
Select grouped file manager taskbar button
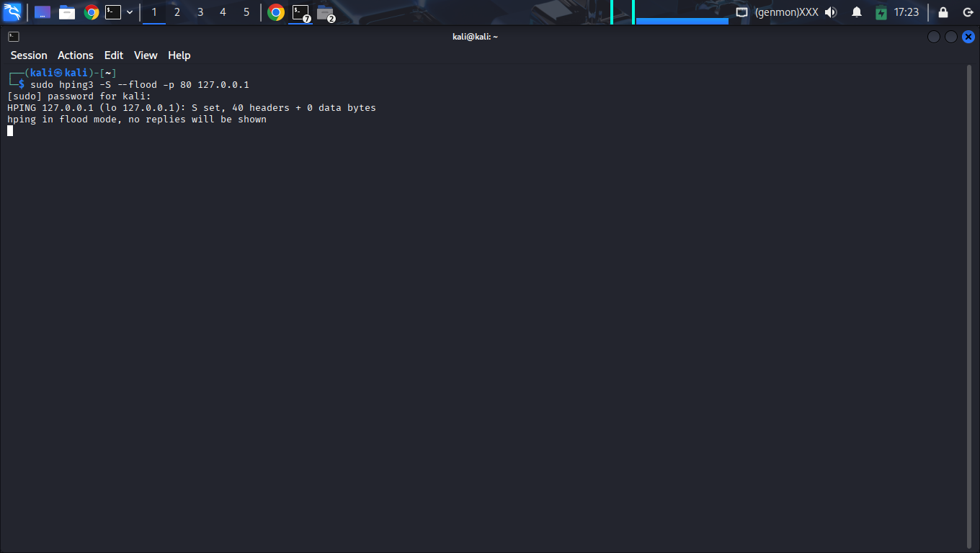point(325,12)
